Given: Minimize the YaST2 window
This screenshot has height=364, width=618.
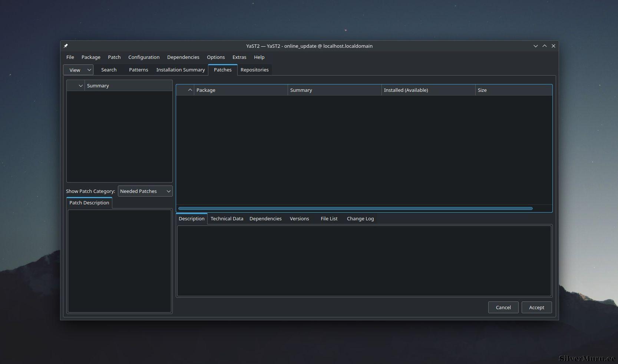Looking at the screenshot, I should tap(535, 46).
